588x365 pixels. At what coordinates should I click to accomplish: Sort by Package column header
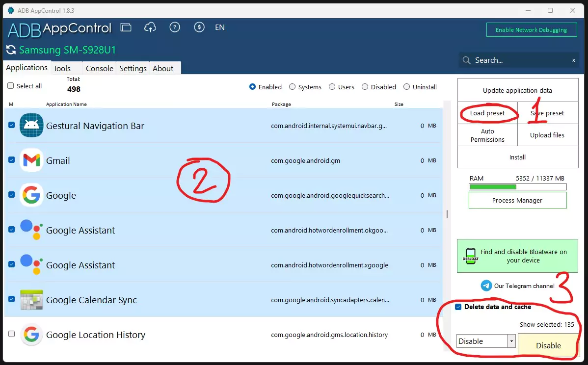click(x=281, y=104)
